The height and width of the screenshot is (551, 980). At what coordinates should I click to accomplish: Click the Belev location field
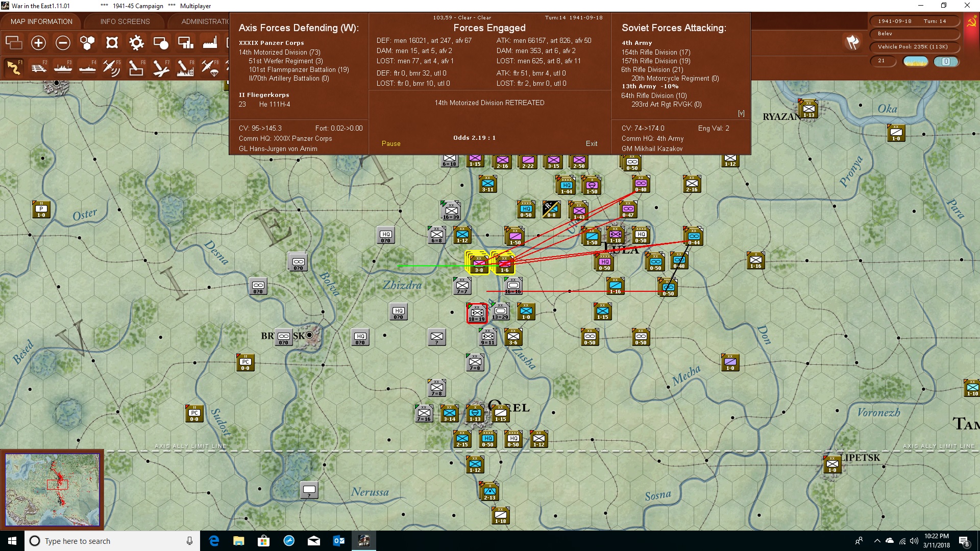(914, 34)
